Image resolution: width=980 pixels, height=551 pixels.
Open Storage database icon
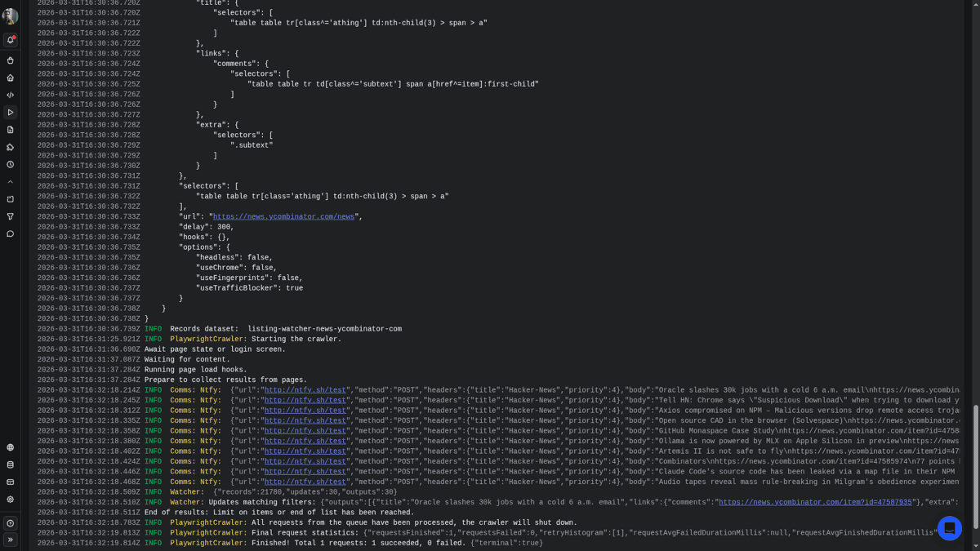(11, 464)
